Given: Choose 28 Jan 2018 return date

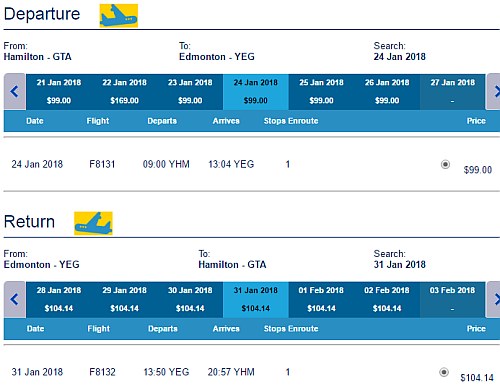Looking at the screenshot, I should coord(59,299).
